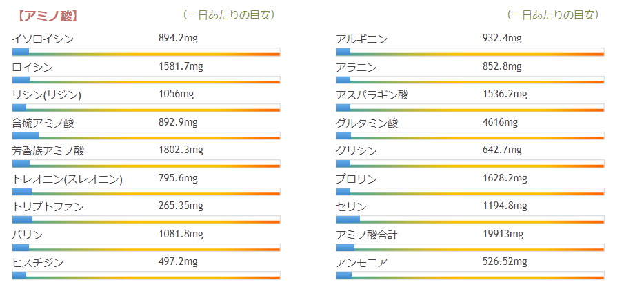This screenshot has height=287, width=644.
Task: Select the プロリン 1628.2mg value
Action: [504, 179]
